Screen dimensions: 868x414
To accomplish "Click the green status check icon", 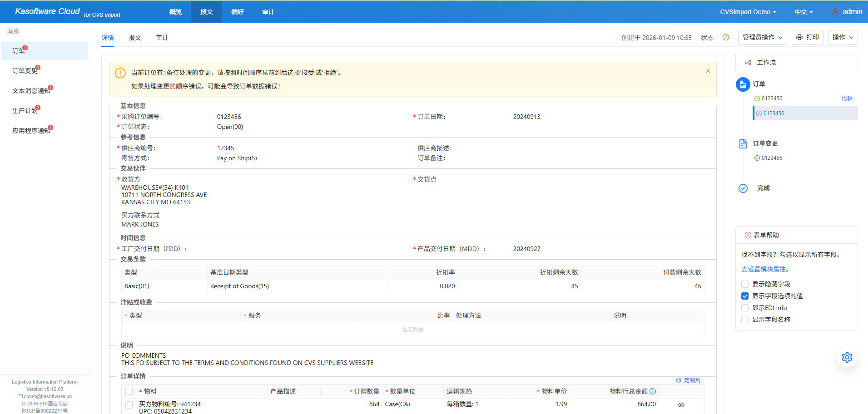I will [726, 38].
